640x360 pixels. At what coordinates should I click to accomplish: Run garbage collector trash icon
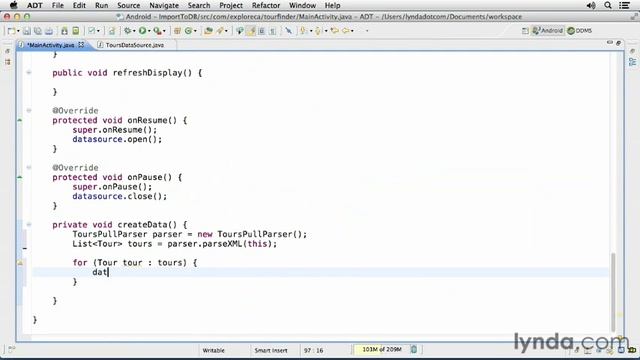coord(413,349)
